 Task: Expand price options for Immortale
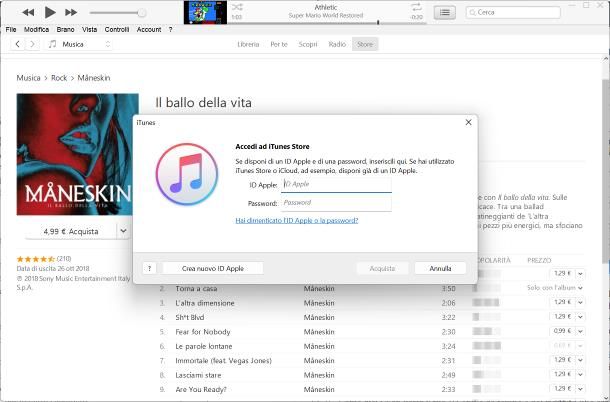coord(580,360)
